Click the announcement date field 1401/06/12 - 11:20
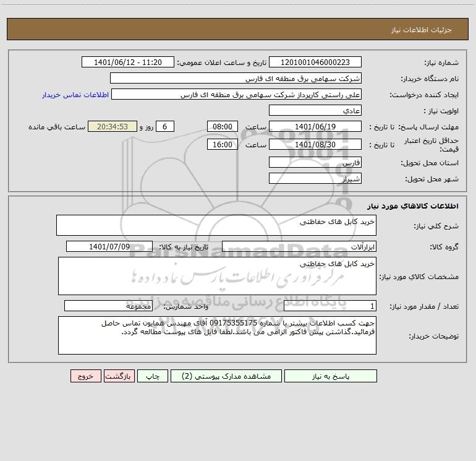This screenshot has height=461, width=476. (128, 62)
